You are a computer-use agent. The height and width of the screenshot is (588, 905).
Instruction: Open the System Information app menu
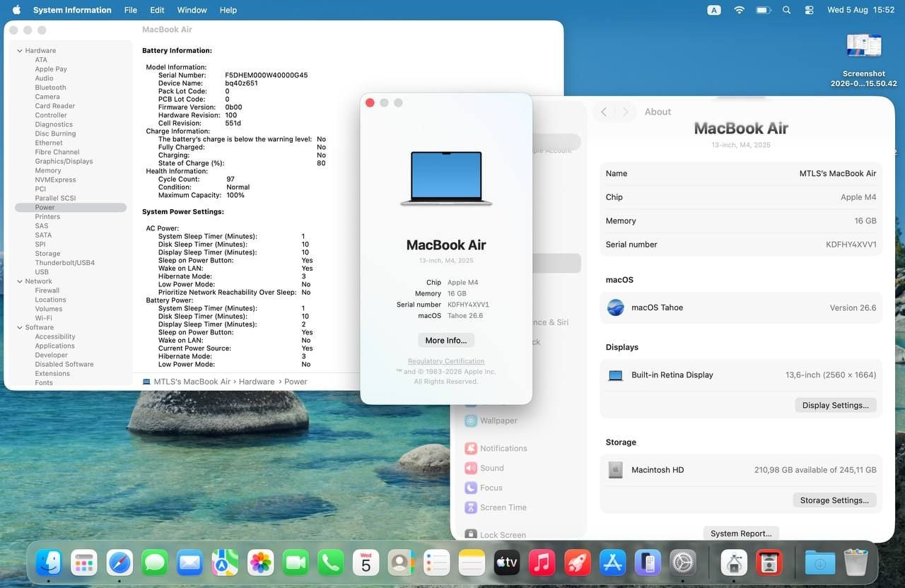coord(72,10)
